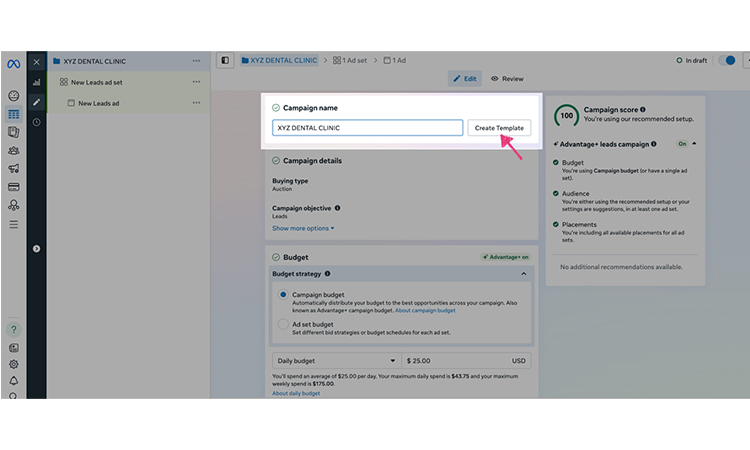Switch to the Review tab
This screenshot has height=450, width=750.
click(507, 78)
